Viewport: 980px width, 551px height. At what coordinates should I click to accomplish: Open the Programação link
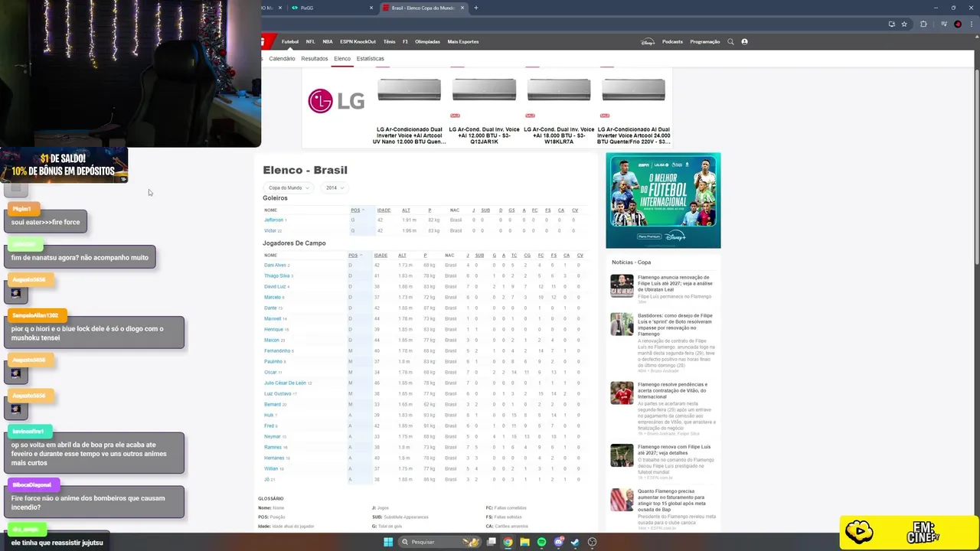tap(705, 41)
